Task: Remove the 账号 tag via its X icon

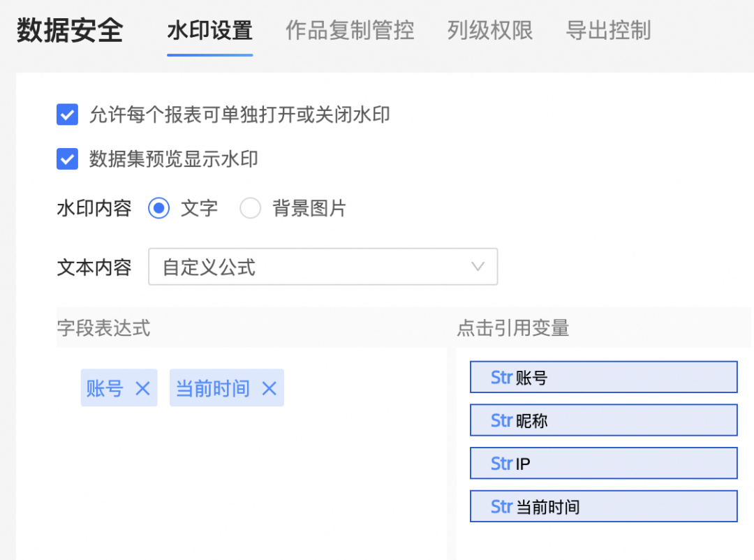Action: [142, 388]
